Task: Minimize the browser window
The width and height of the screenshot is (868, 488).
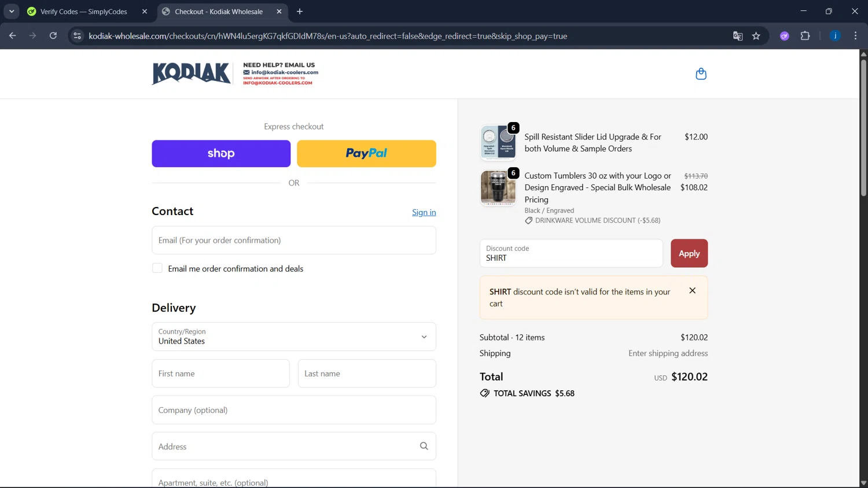Action: tap(803, 11)
